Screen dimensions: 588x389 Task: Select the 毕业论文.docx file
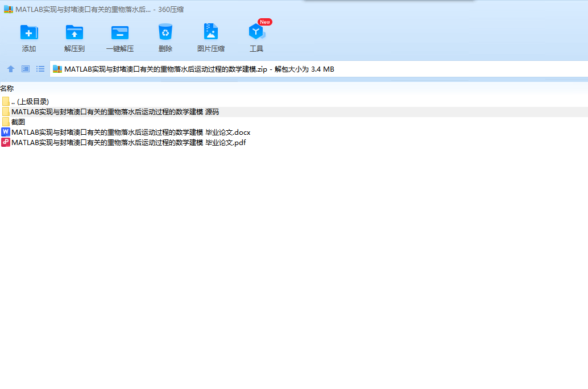click(294, 132)
